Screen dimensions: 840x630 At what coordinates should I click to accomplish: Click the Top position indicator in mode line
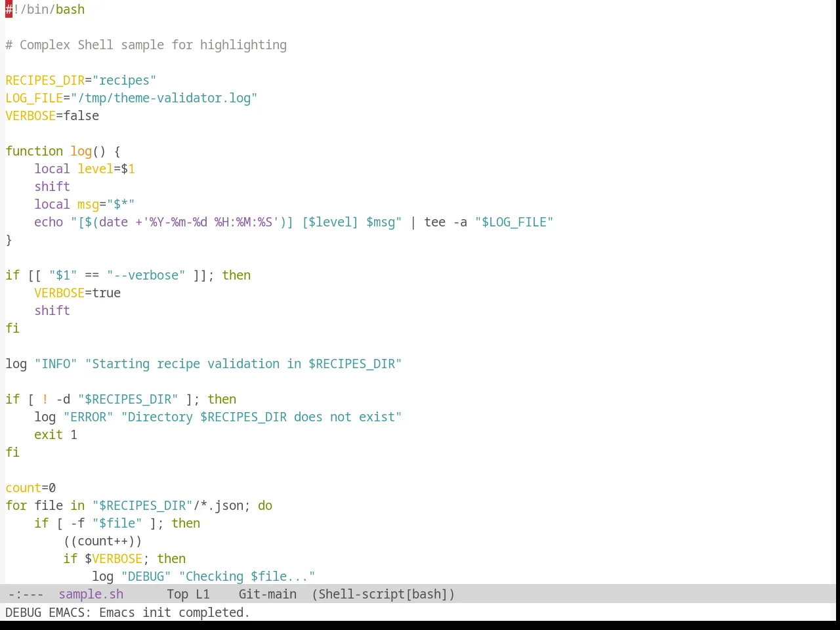pos(177,594)
